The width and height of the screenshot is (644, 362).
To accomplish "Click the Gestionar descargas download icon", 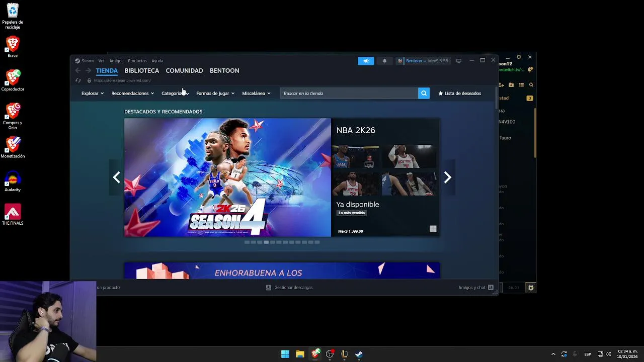I will tap(268, 288).
